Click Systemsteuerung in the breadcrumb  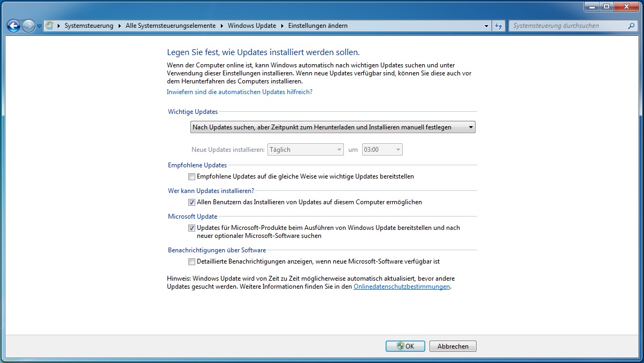point(89,26)
